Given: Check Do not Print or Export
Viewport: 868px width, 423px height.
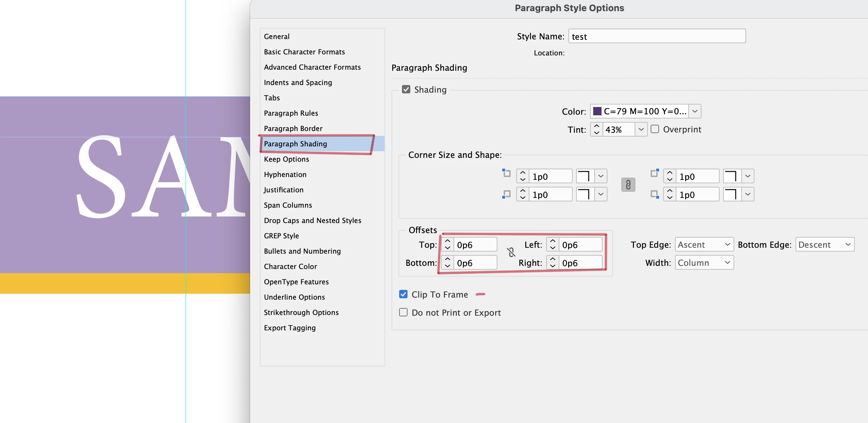Looking at the screenshot, I should (x=403, y=313).
